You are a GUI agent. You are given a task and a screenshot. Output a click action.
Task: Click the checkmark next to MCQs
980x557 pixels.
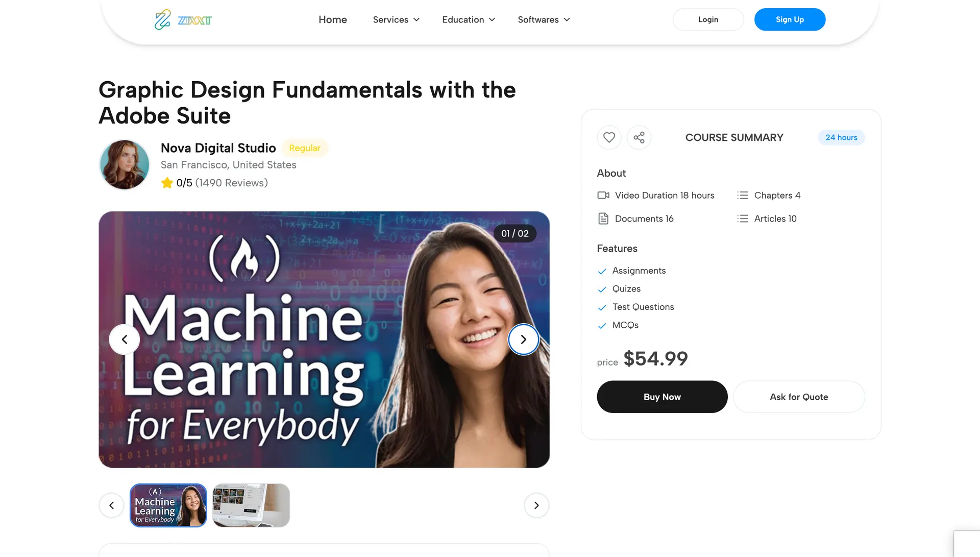602,326
